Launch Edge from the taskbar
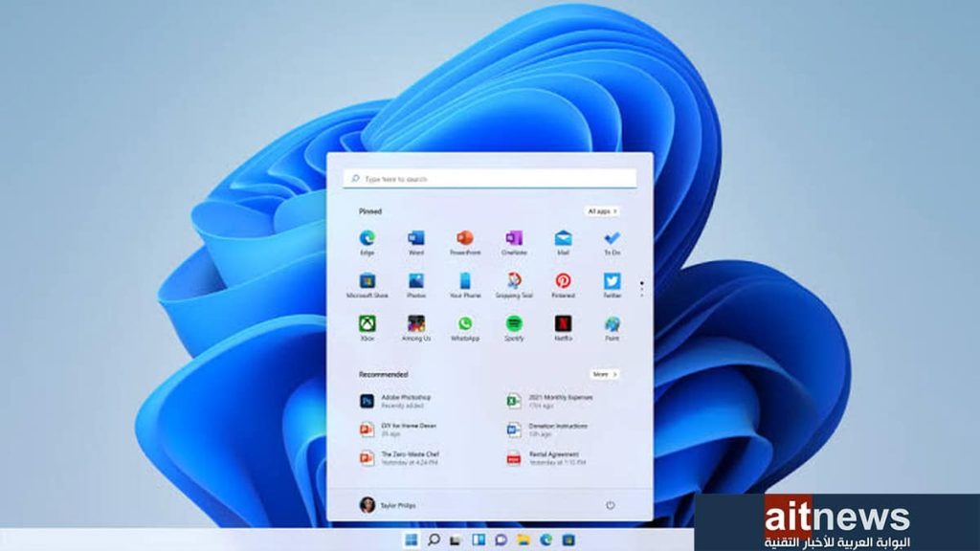This screenshot has width=980, height=551. click(x=546, y=540)
